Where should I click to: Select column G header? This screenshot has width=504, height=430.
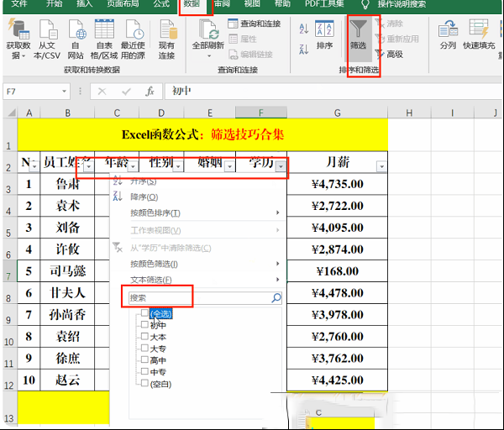click(x=337, y=113)
